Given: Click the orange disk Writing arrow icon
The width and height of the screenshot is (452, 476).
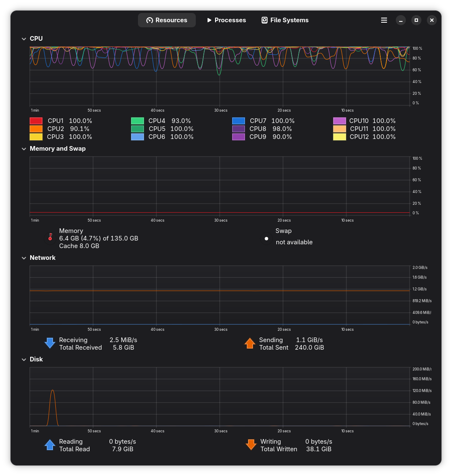Looking at the screenshot, I should click(x=251, y=445).
